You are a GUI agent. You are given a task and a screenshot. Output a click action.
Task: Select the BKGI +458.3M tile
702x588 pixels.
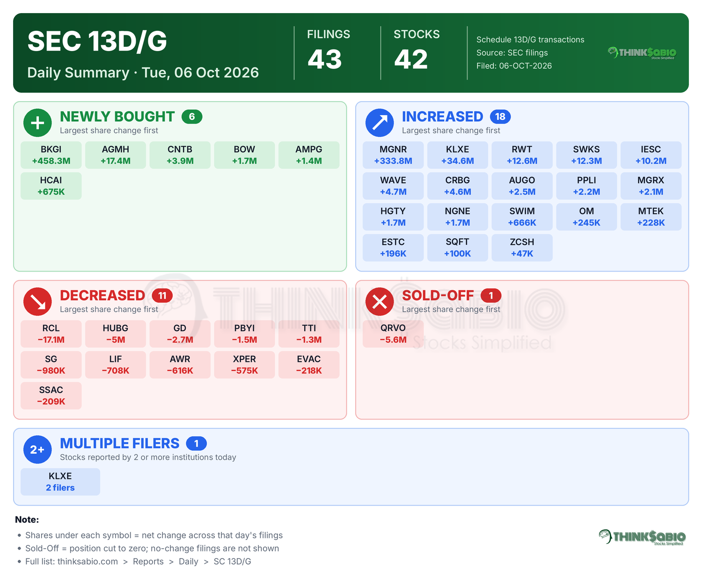[51, 155]
